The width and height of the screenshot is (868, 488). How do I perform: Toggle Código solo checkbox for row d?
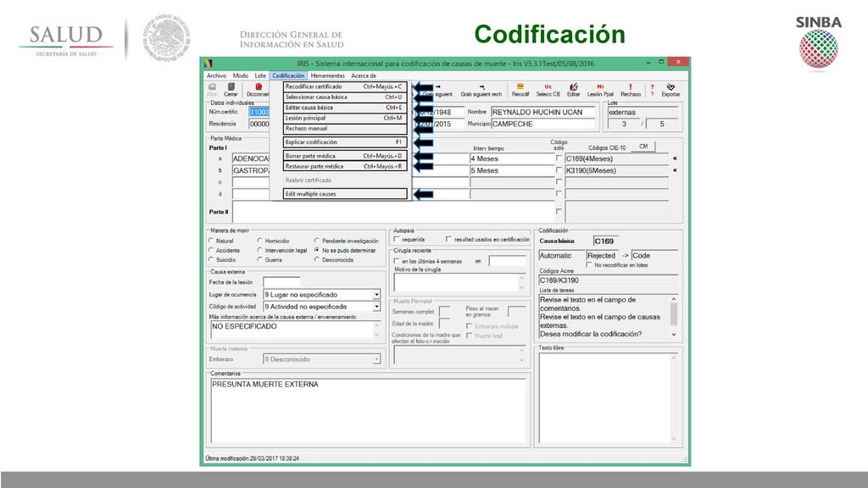pos(559,194)
